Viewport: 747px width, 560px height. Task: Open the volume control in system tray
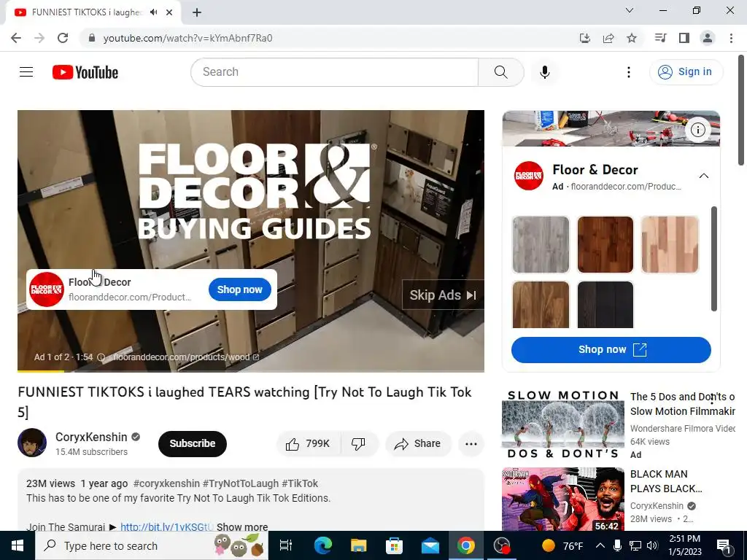point(652,545)
